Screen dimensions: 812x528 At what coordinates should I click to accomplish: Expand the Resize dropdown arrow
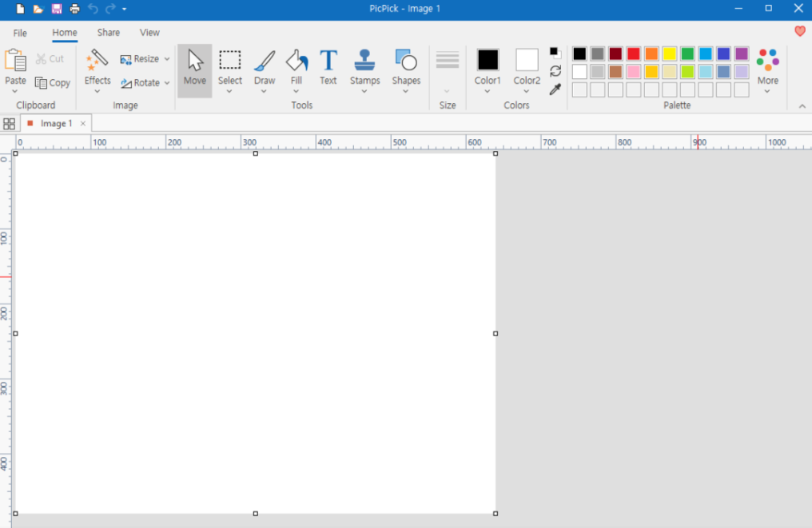point(167,59)
